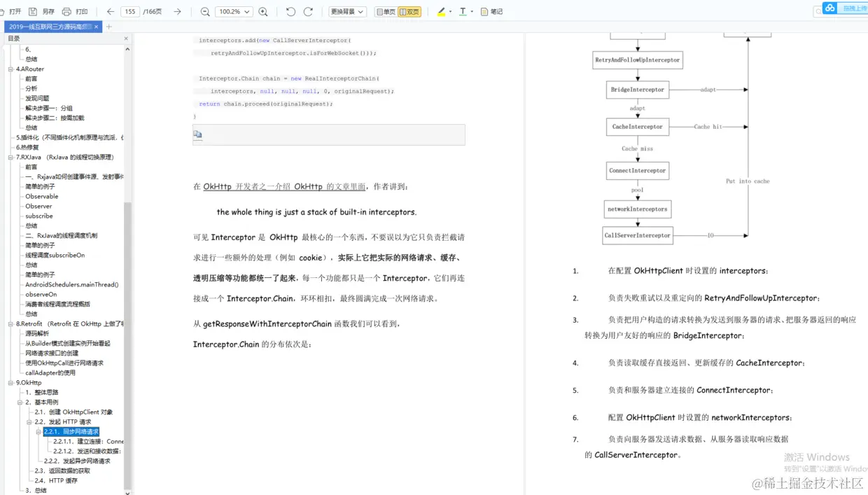
Task: Select the highlighter pen tool
Action: pyautogui.click(x=441, y=12)
